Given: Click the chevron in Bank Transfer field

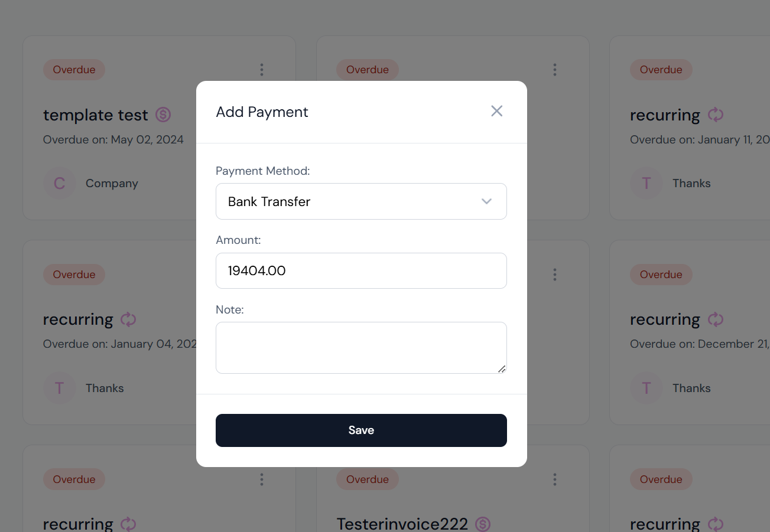Looking at the screenshot, I should point(486,201).
